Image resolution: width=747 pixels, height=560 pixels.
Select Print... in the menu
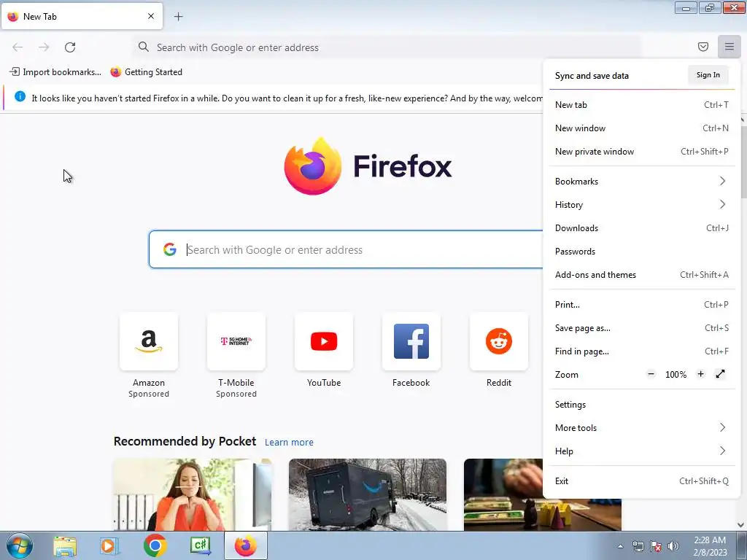click(x=642, y=304)
